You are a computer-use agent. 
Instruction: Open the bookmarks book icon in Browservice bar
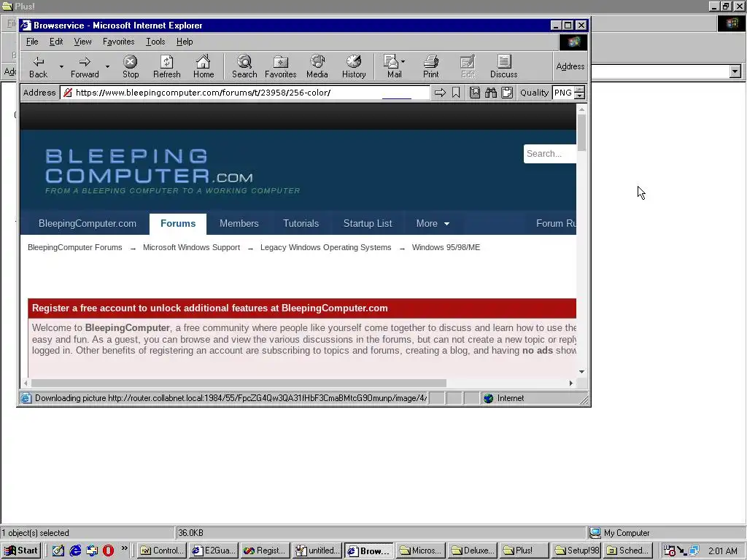point(474,93)
